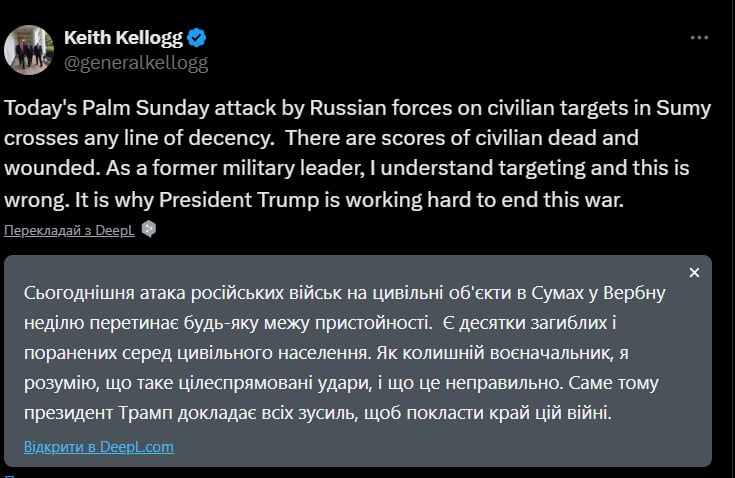The width and height of the screenshot is (735, 478).
Task: Open the three-dot more options menu
Action: coord(699,38)
